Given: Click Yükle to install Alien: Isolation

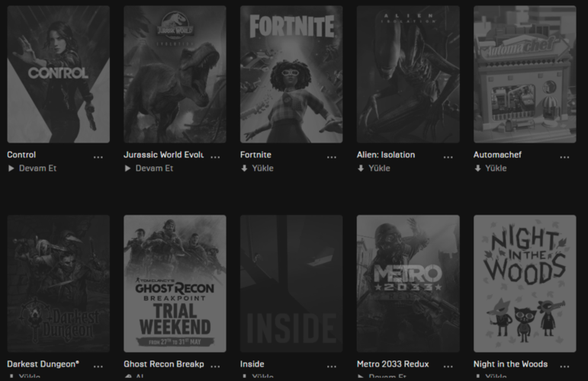Looking at the screenshot, I should [379, 168].
